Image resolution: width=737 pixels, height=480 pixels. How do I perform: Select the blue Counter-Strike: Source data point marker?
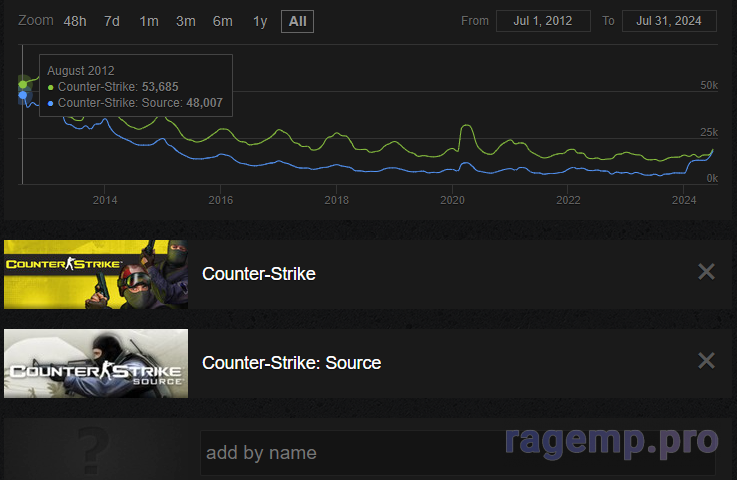(x=23, y=95)
